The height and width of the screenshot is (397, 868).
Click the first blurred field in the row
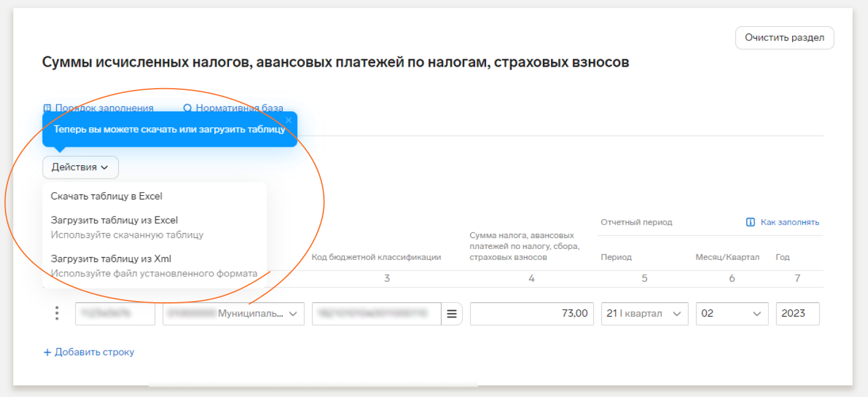[115, 314]
